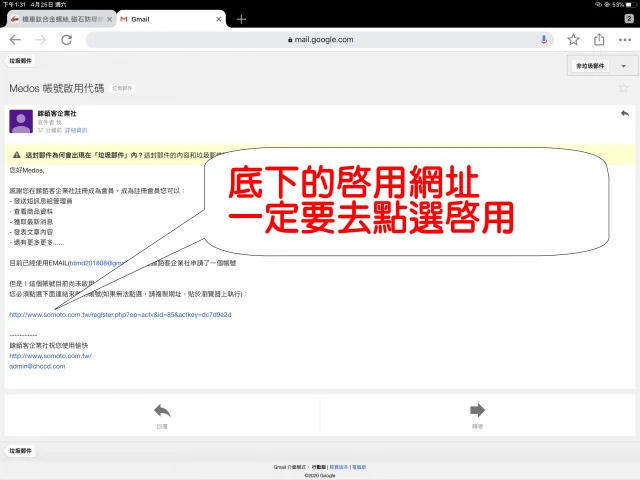Close the first browser tab
The image size is (640, 480).
click(109, 19)
